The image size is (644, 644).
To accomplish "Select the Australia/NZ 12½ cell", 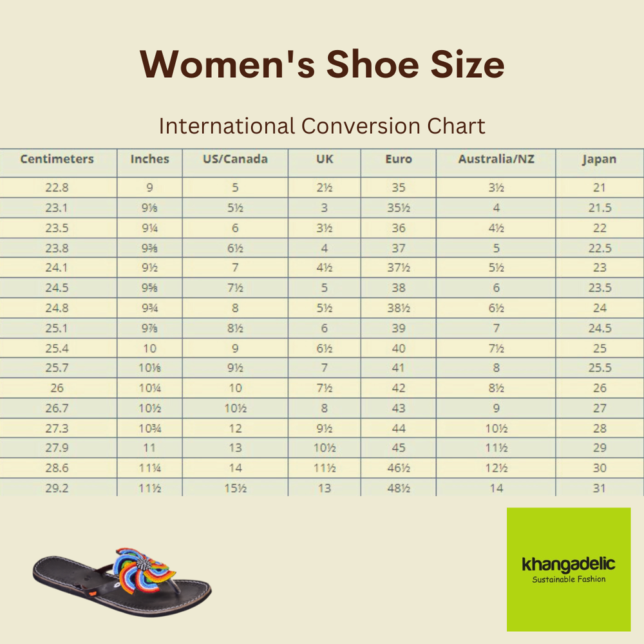I will (x=496, y=468).
